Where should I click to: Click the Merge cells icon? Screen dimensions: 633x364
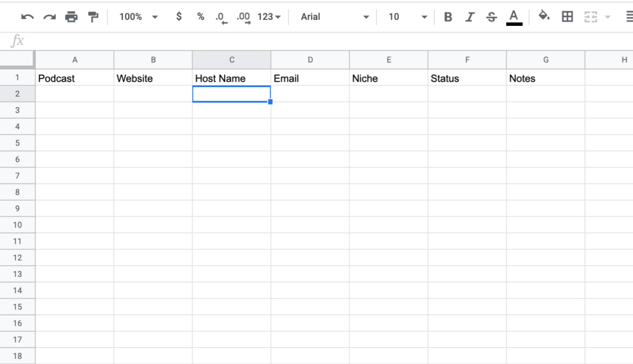[x=590, y=17]
